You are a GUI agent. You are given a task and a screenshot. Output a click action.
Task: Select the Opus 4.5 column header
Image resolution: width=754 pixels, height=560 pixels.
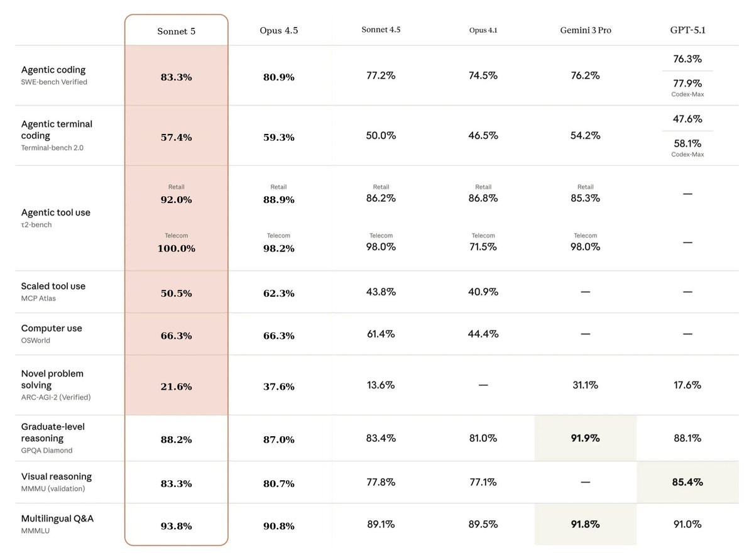coord(278,31)
